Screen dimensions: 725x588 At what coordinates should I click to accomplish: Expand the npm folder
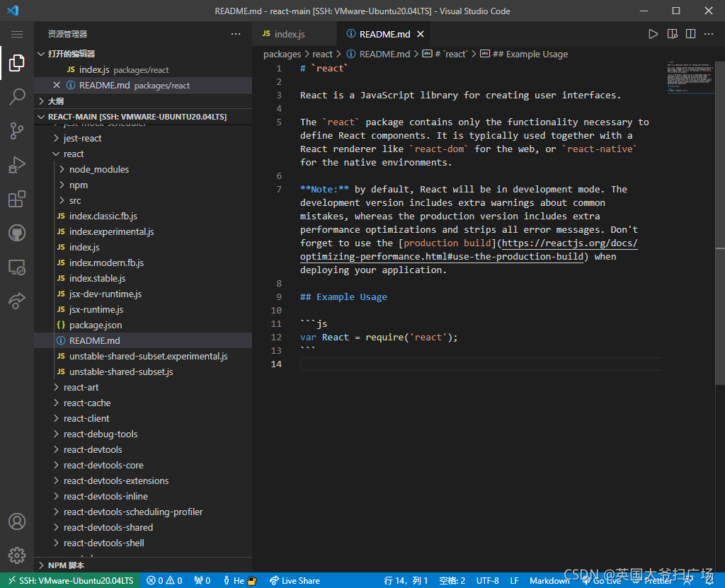[143, 185]
